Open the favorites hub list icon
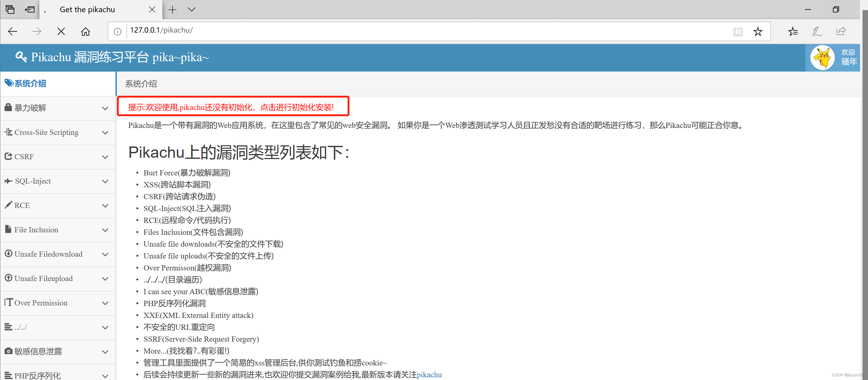Screen dimensions: 868x380 click(793, 32)
